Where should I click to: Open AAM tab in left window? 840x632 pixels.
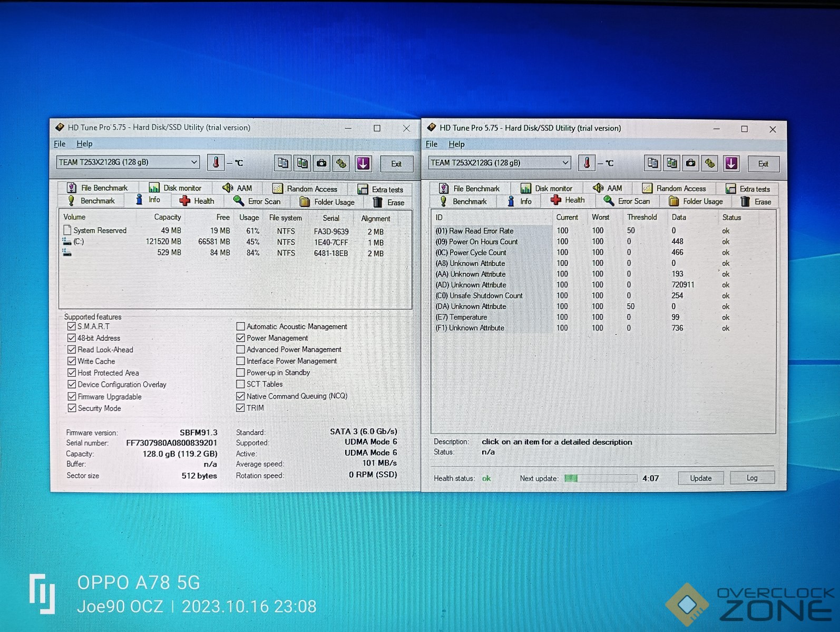238,187
